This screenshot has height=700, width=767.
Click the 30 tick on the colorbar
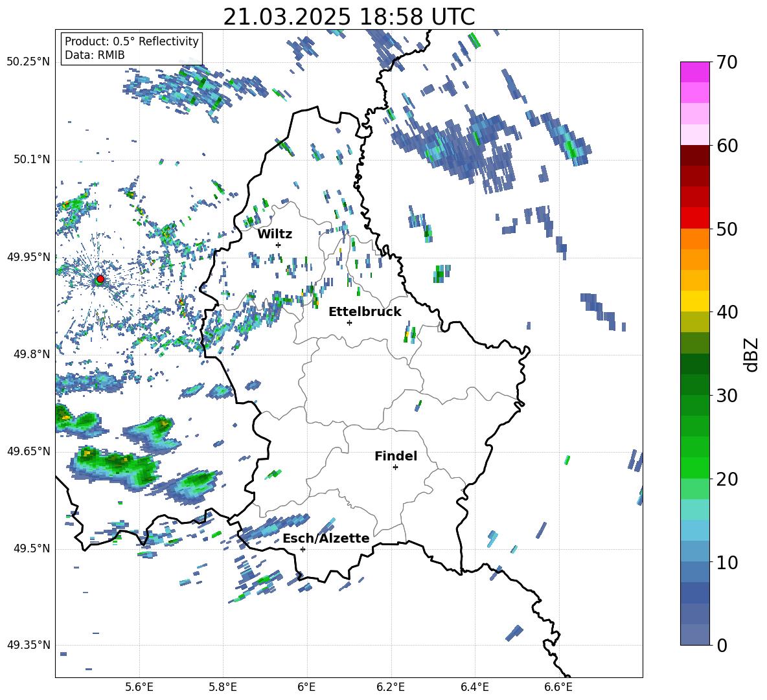point(727,396)
